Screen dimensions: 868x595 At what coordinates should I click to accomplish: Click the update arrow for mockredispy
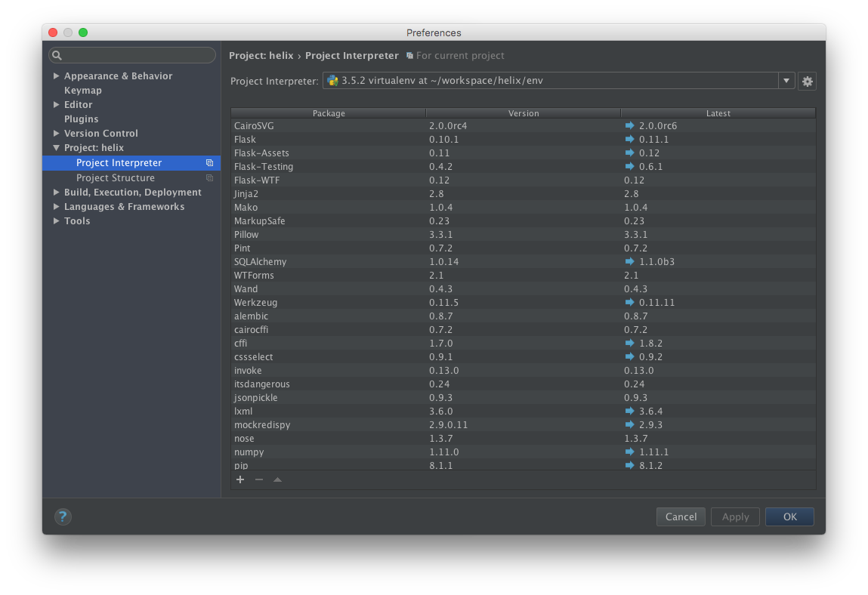(629, 424)
